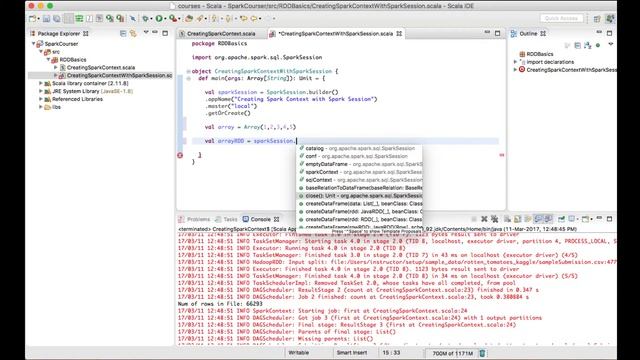Click the Clear Console icon
The image size is (640, 360).
pos(507,219)
